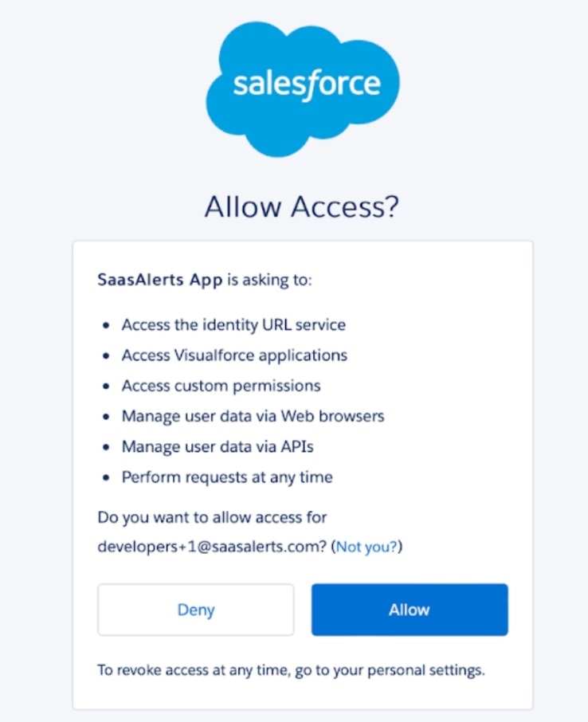Click bullet dot beside Manage user data via APIs
The height and width of the screenshot is (722, 588).
[x=107, y=448]
